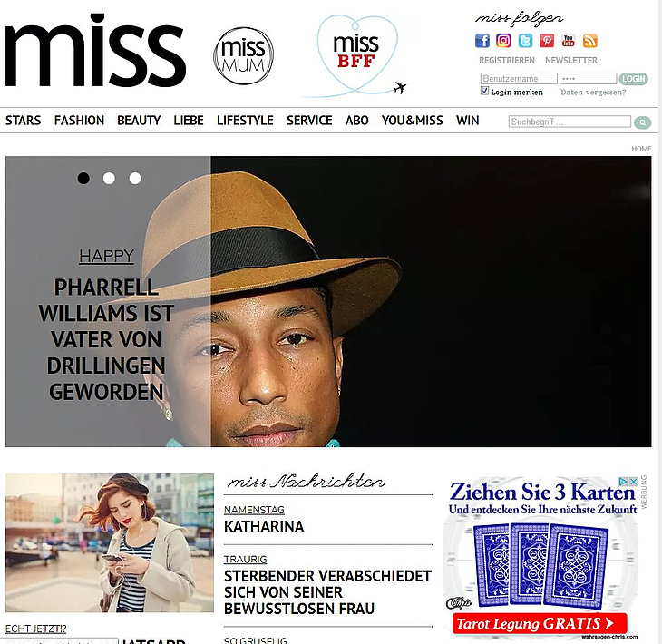Open the LIFESTYLE menu item
Image resolution: width=662 pixels, height=644 pixels.
[x=245, y=121]
